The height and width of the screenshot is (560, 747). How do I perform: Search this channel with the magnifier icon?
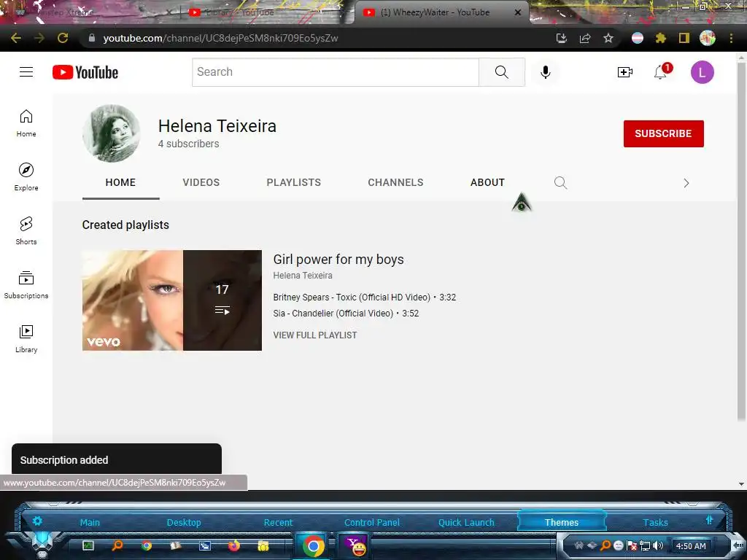(x=560, y=182)
